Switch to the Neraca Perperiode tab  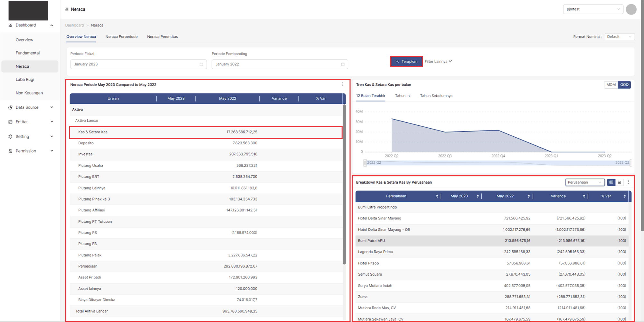121,37
